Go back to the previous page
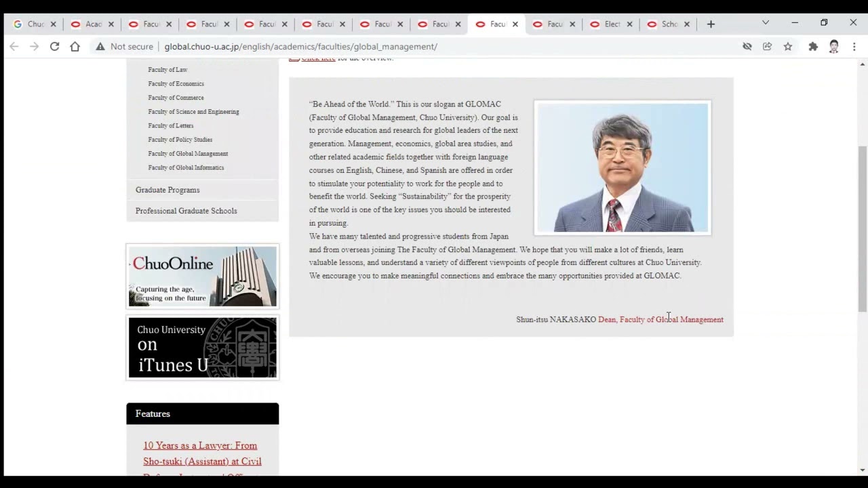The image size is (868, 488). pos(14,47)
